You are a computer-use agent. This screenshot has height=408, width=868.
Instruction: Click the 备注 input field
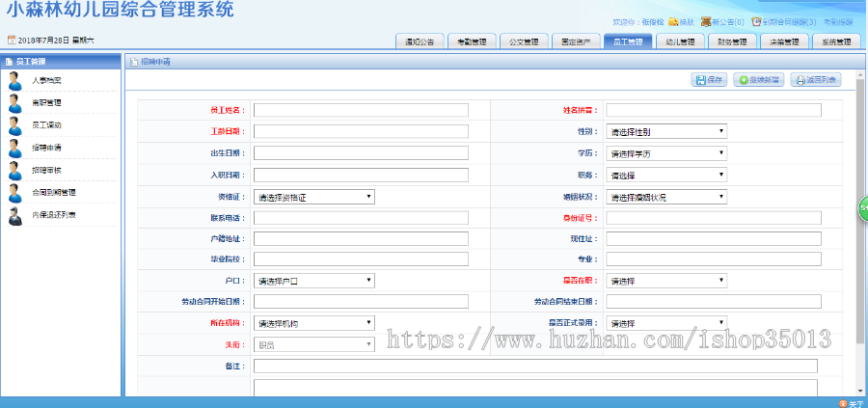(x=535, y=366)
